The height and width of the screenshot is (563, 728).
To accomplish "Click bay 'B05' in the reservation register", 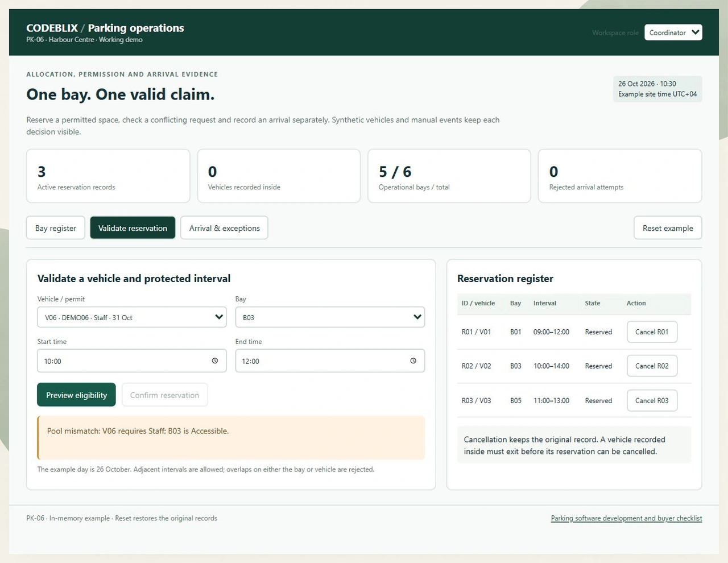I will pos(516,401).
